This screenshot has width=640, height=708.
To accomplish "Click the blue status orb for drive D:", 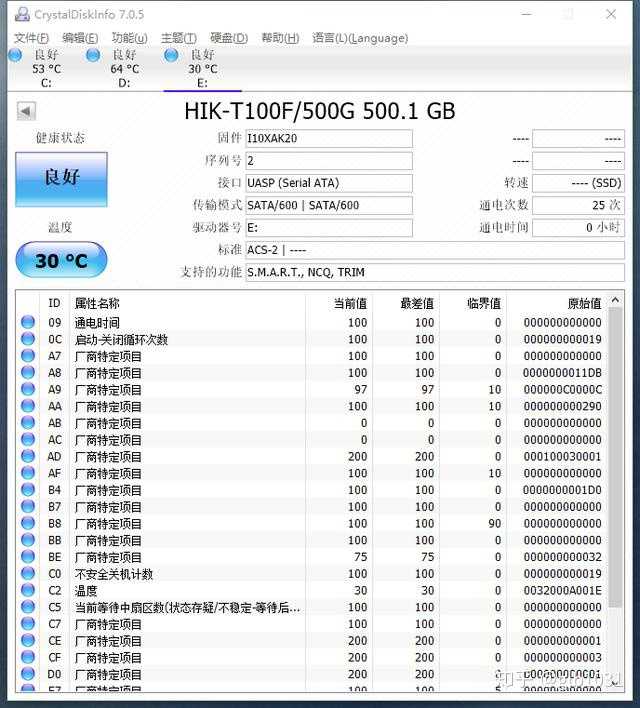I will pyautogui.click(x=93, y=56).
